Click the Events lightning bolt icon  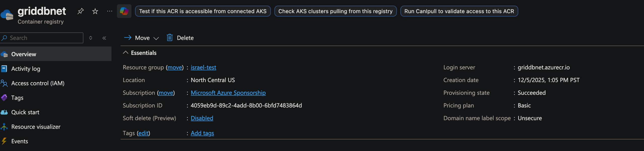coord(4,141)
